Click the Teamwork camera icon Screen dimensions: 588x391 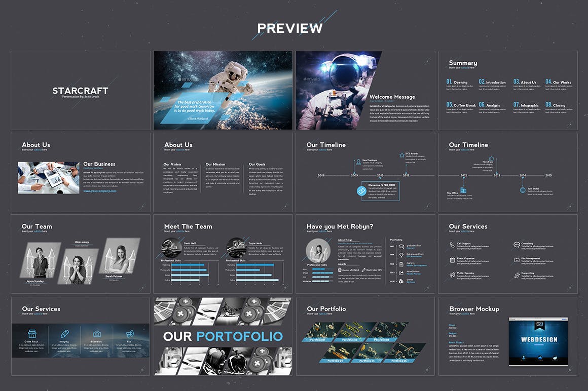coord(97,334)
